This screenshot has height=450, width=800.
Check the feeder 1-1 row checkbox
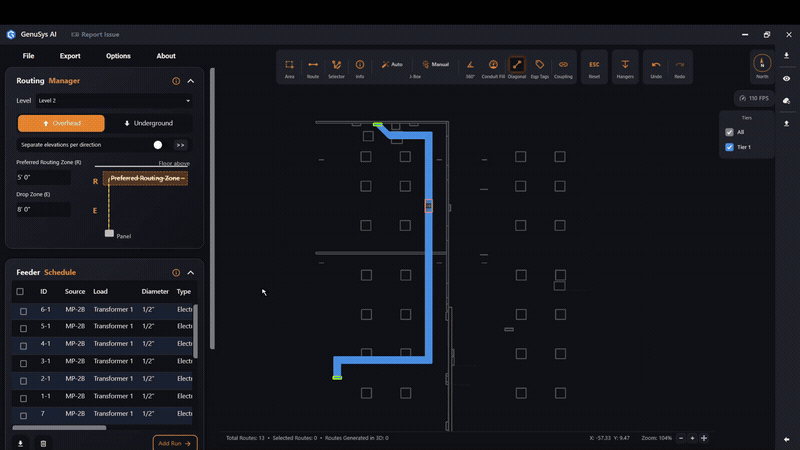[x=23, y=397]
